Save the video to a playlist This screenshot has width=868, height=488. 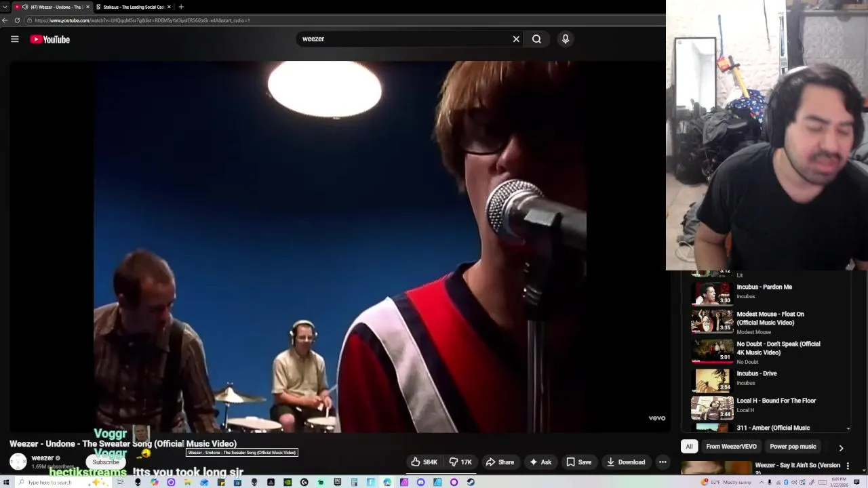[x=578, y=462]
